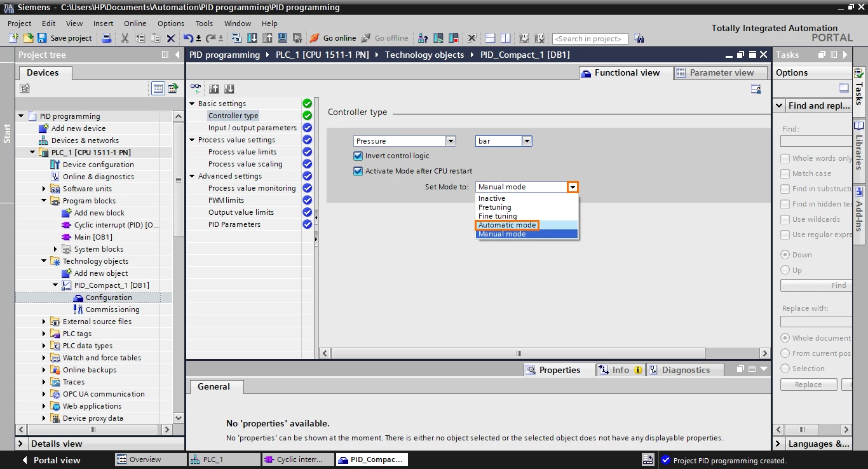Open Commissioning under PID_Compact_1
868x469 pixels.
coord(112,309)
